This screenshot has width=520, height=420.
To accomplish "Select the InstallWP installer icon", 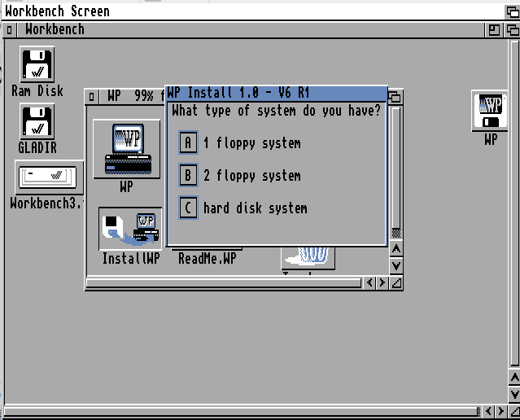I will pos(130,229).
